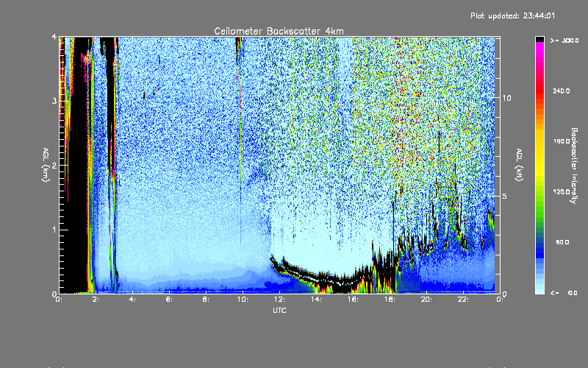Click the 'UTC' x-axis label

pyautogui.click(x=279, y=310)
